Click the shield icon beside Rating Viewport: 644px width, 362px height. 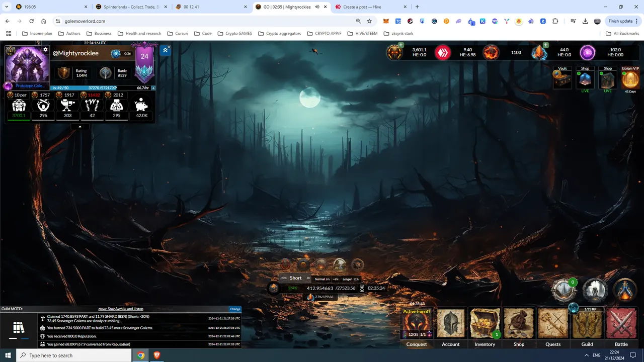pyautogui.click(x=64, y=73)
